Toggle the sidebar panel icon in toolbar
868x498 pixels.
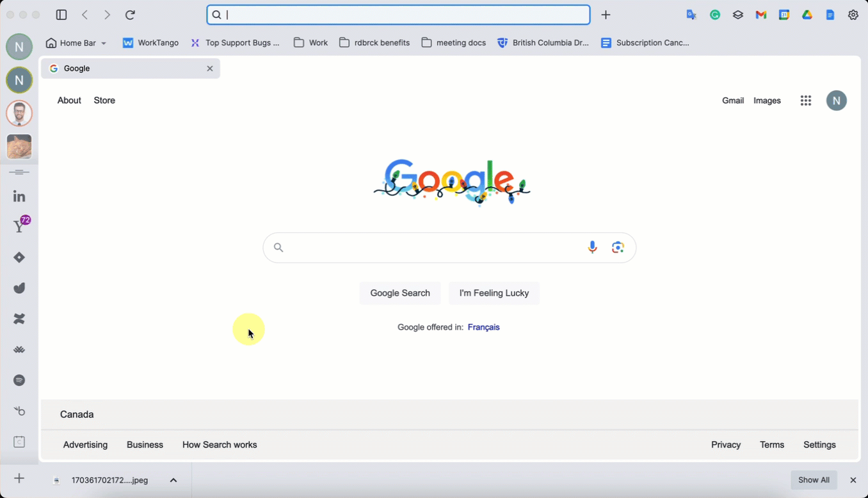61,15
